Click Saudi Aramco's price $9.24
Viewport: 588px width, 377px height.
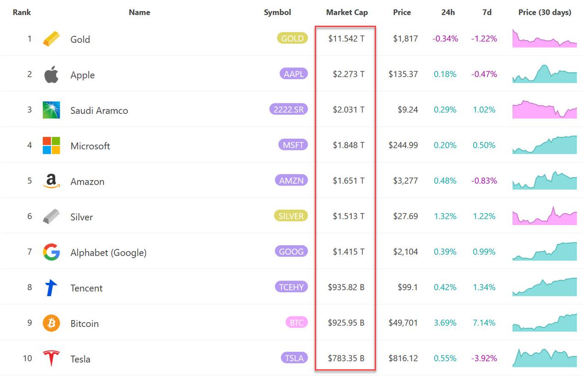click(x=408, y=110)
